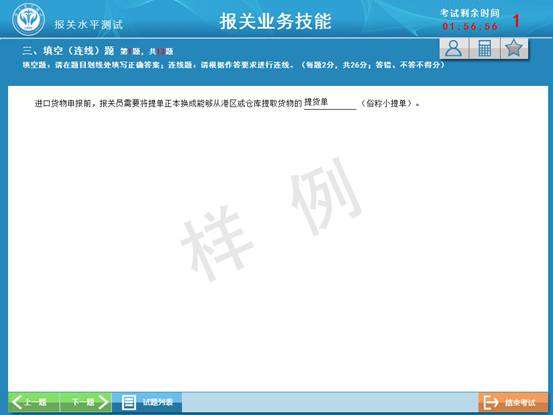Click the list icon beside 试题列表
This screenshot has height=415, width=553.
click(x=129, y=402)
